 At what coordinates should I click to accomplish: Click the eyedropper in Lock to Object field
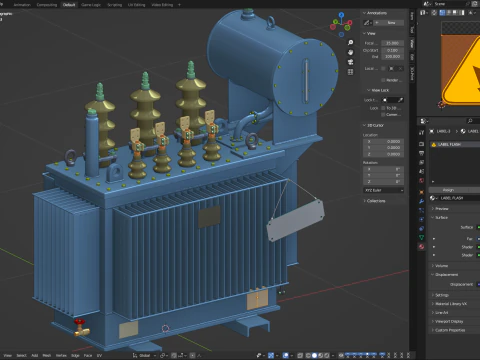coord(400,100)
